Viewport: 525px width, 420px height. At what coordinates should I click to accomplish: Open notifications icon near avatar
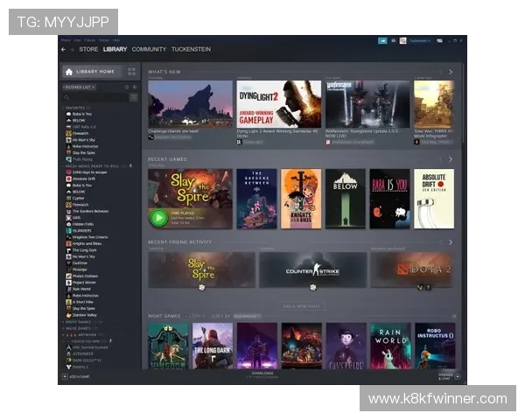click(x=394, y=40)
